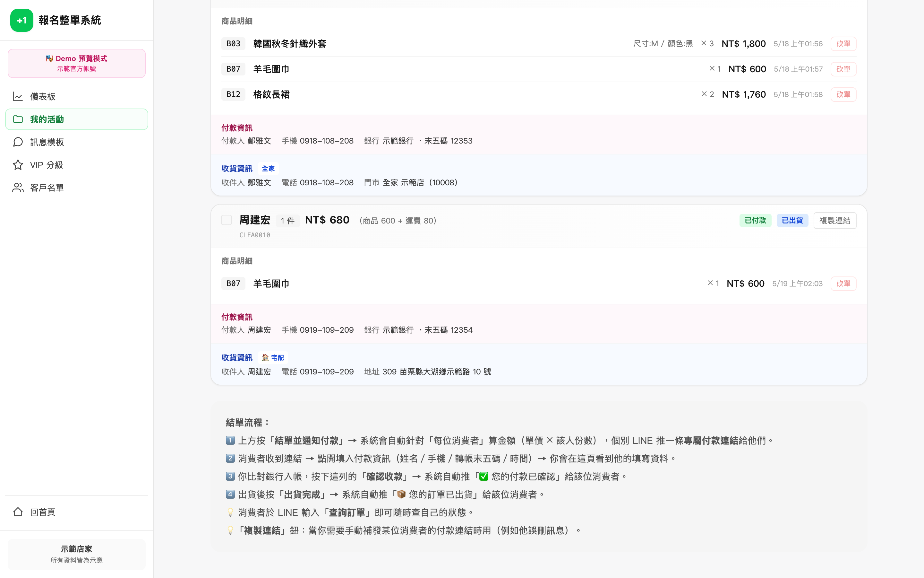Click the star icon for VIP 分級
The image size is (924, 578).
[x=18, y=165]
